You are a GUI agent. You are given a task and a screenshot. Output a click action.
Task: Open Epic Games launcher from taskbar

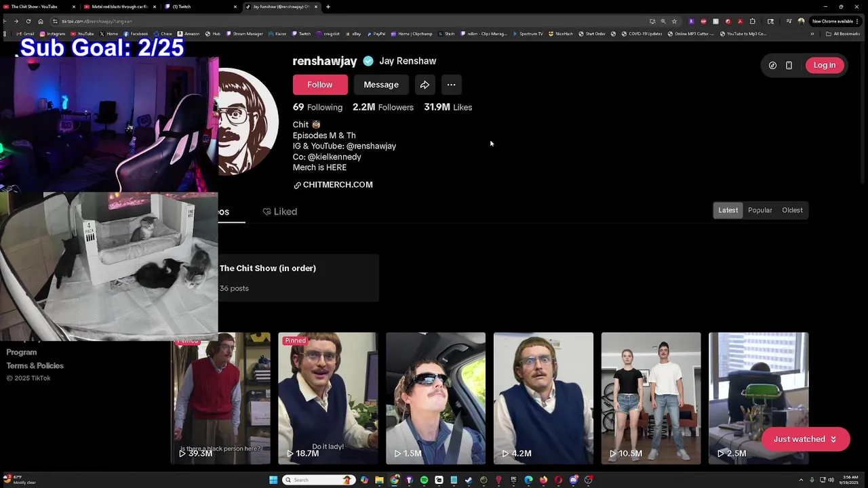pyautogui.click(x=513, y=480)
